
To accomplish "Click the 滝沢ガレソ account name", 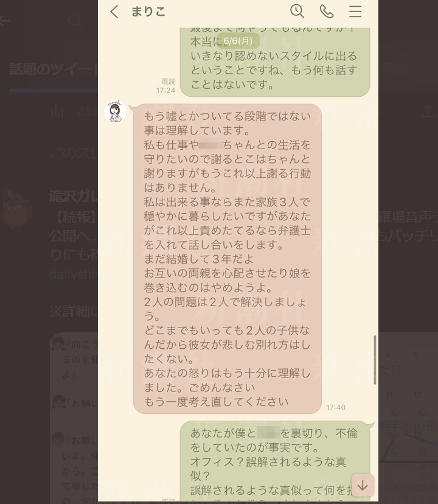I will point(73,197).
